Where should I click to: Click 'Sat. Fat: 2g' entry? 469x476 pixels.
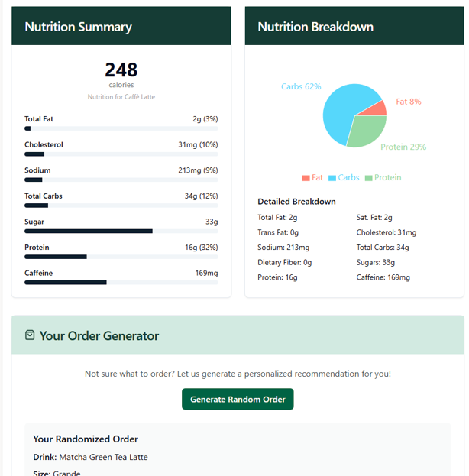click(374, 217)
